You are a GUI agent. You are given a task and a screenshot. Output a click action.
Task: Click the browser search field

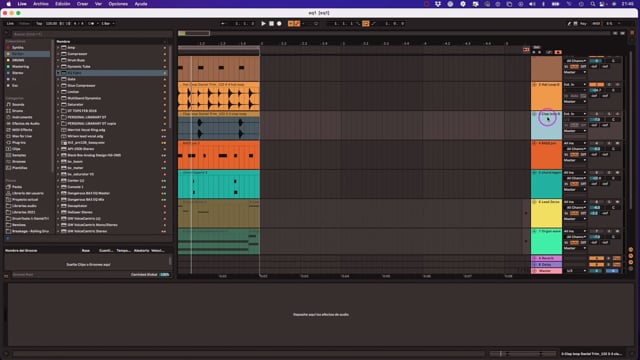(x=92, y=34)
